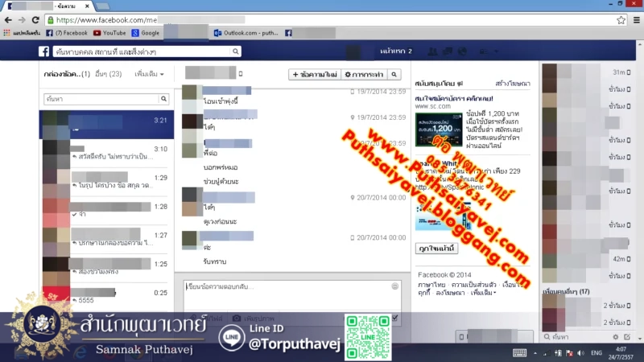The image size is (644, 362).
Task: Open the YouTube bookmark
Action: (x=109, y=33)
